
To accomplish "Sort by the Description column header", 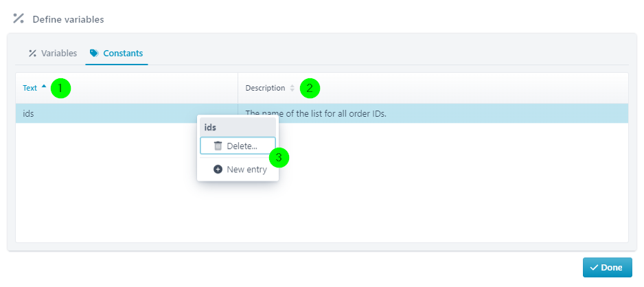I will coord(265,88).
